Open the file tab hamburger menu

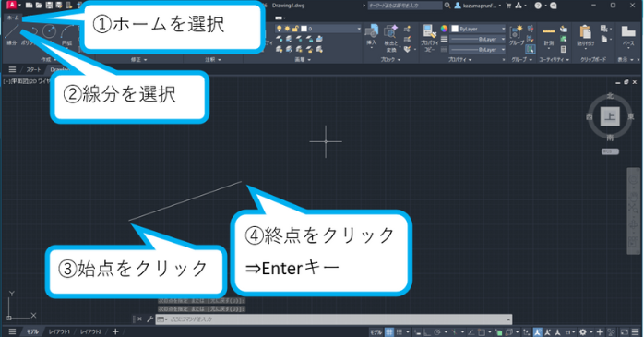12,69
